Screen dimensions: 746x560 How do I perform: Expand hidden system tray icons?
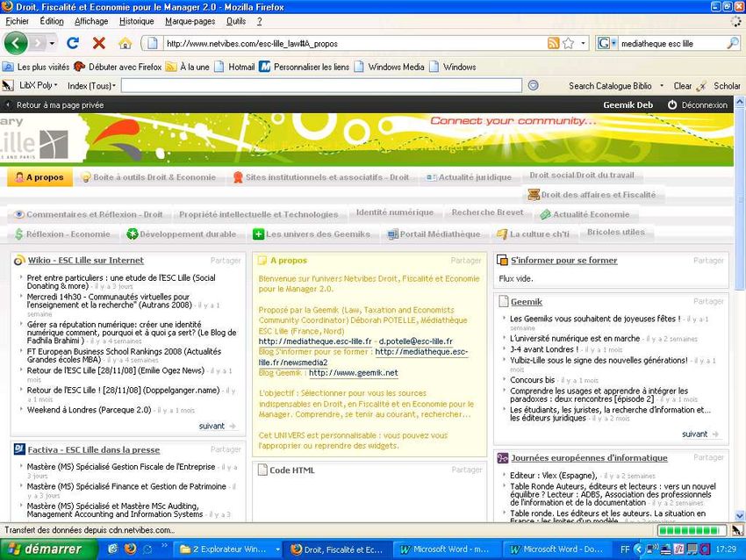(639, 549)
